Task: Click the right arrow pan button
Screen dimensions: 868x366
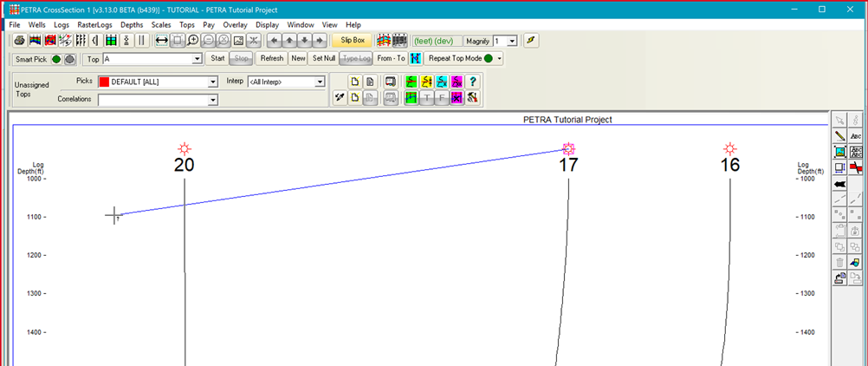Action: 319,41
